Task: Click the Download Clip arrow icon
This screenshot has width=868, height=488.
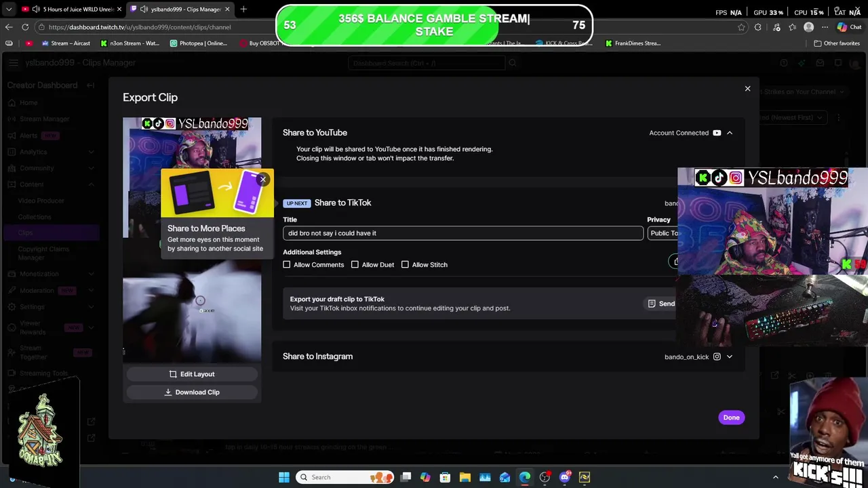Action: 168,392
